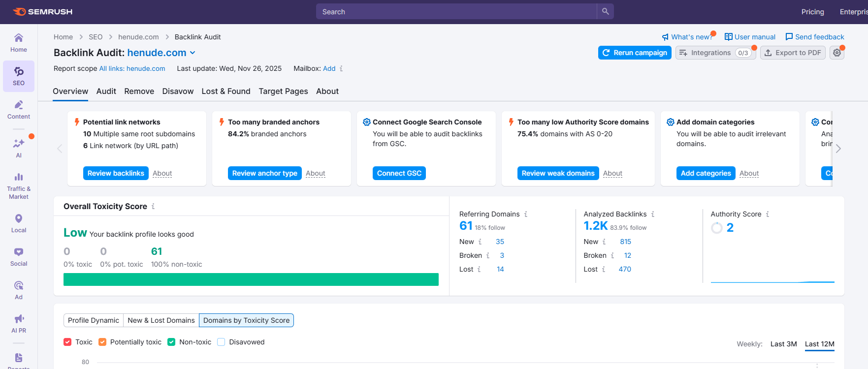Click the top Search input field
Screen dimensions: 868x369
456,11
